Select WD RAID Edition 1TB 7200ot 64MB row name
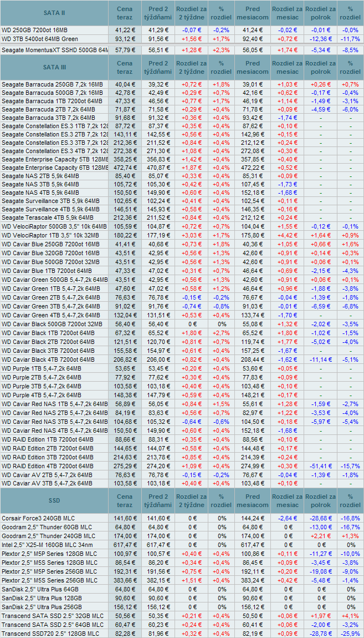 click(x=48, y=439)
